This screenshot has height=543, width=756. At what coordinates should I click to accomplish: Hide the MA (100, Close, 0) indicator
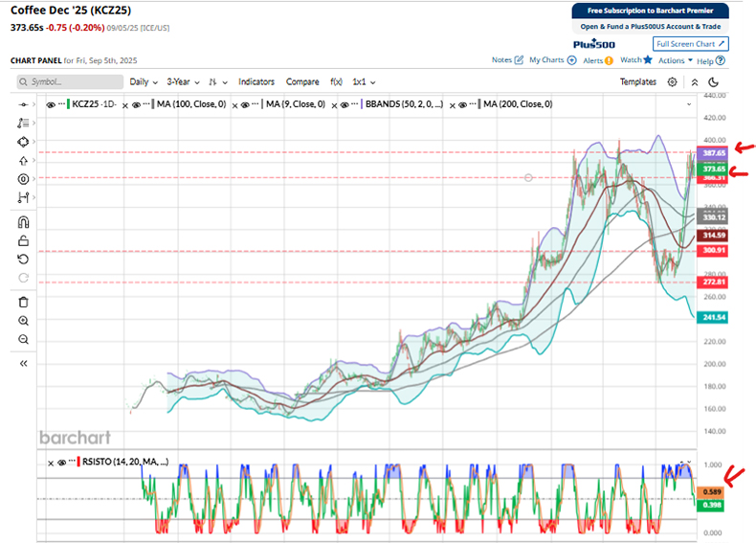tap(137, 103)
